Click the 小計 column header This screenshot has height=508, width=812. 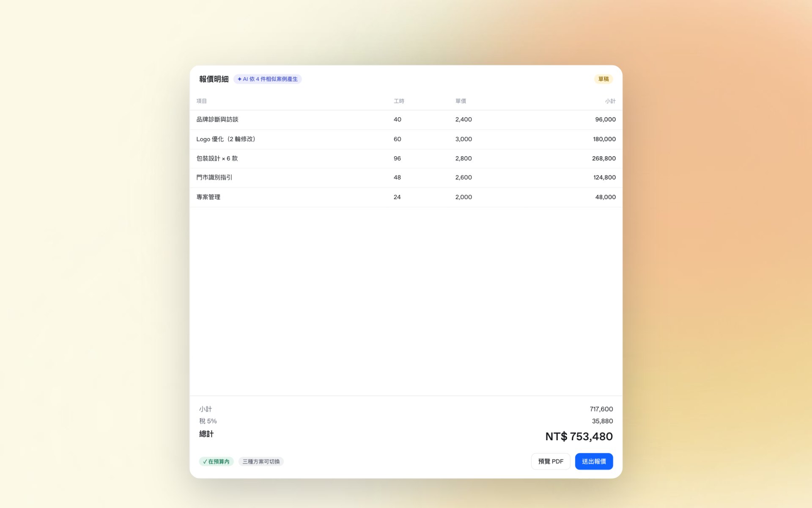tap(610, 101)
